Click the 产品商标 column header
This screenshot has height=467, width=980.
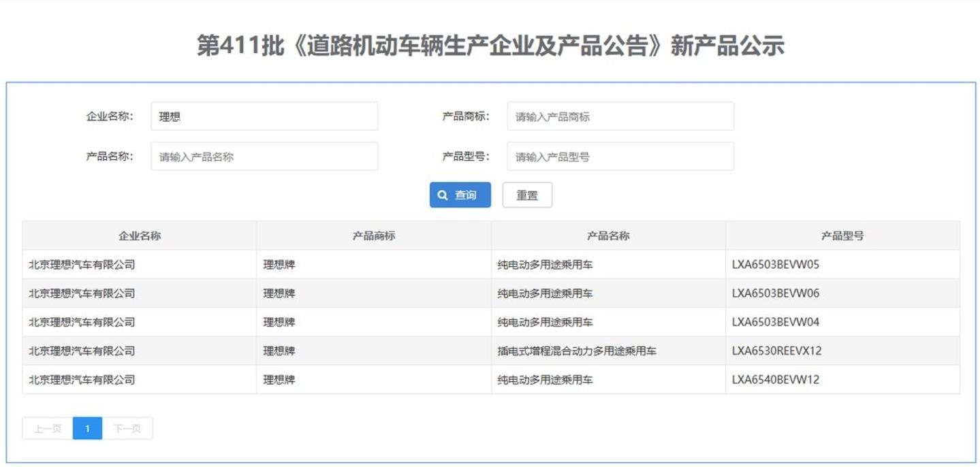click(x=374, y=236)
